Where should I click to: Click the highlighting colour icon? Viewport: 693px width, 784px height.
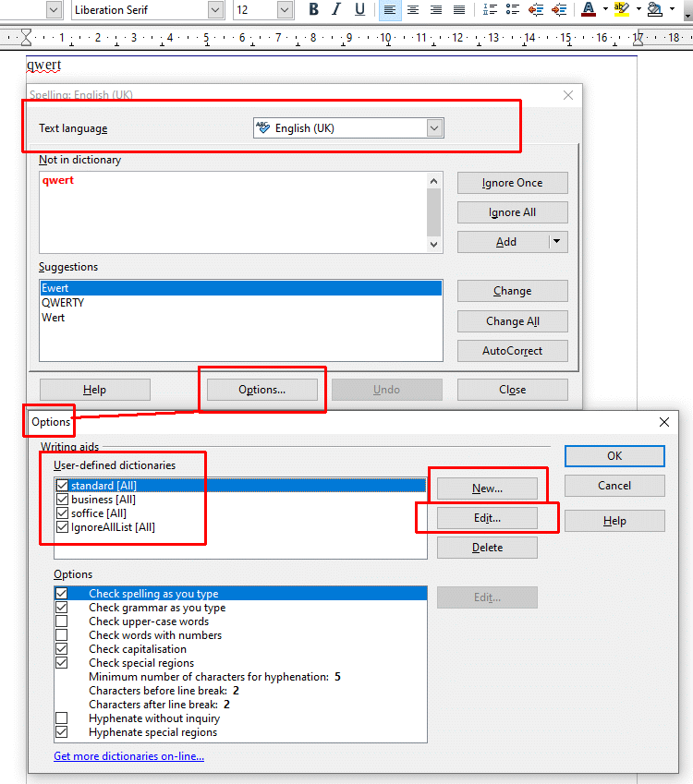point(622,10)
